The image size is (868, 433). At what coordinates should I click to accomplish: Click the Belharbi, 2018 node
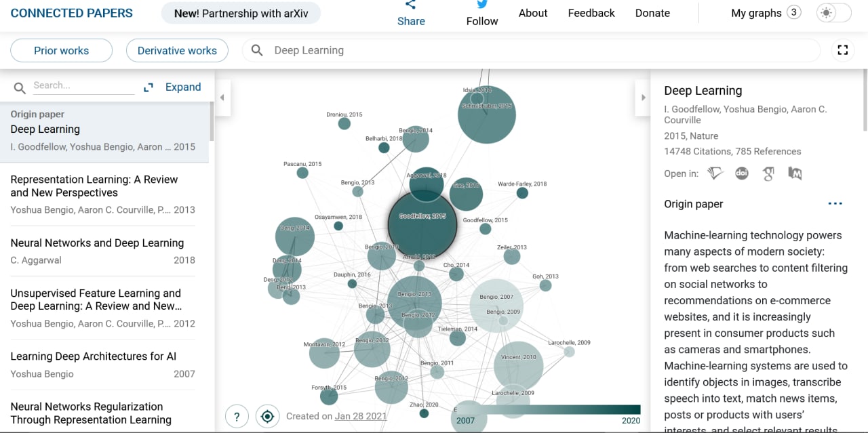[384, 148]
